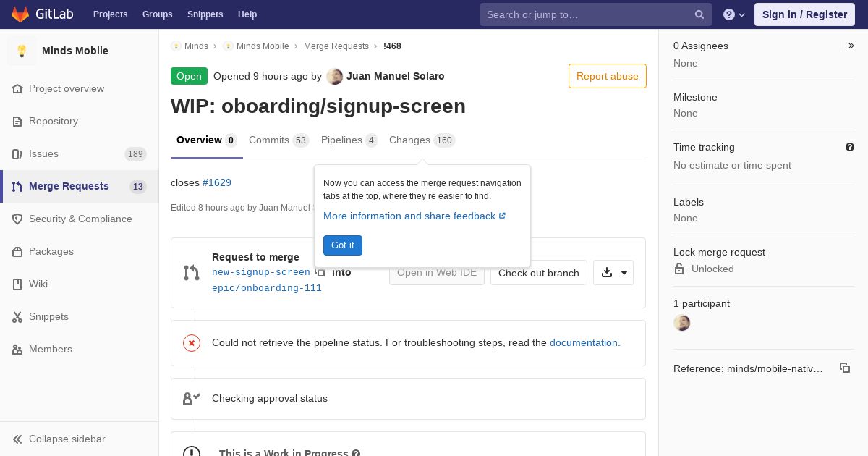
Task: Click the 0 Assignees heading
Action: click(x=701, y=46)
